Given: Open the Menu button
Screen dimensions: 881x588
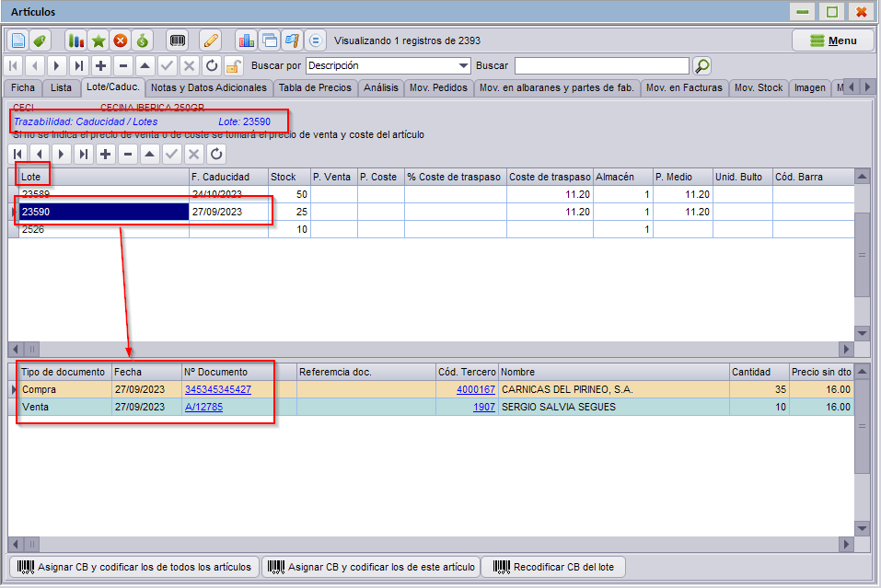Looking at the screenshot, I should tap(833, 40).
